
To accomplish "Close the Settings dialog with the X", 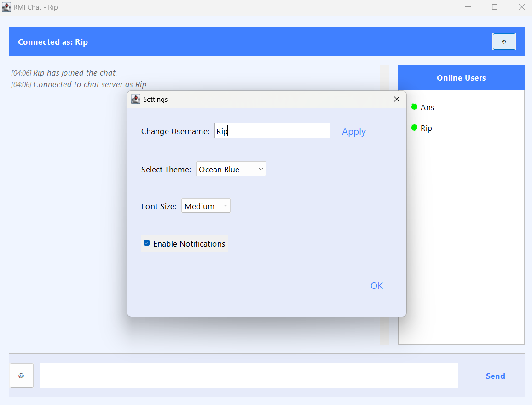I will (397, 99).
